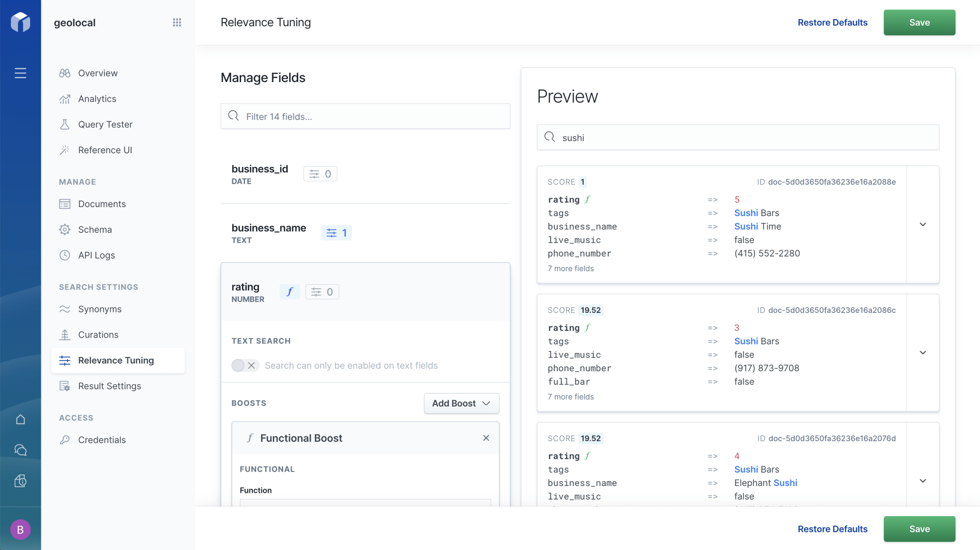Click the Analytics sidebar icon

tap(64, 98)
